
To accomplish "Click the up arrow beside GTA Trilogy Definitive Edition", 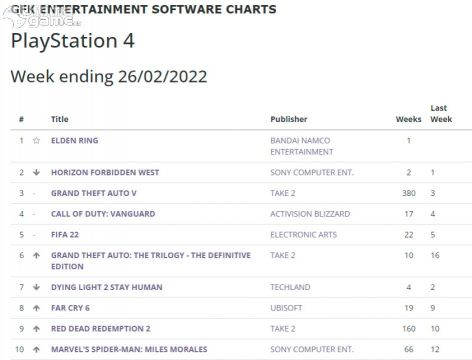I will [36, 255].
